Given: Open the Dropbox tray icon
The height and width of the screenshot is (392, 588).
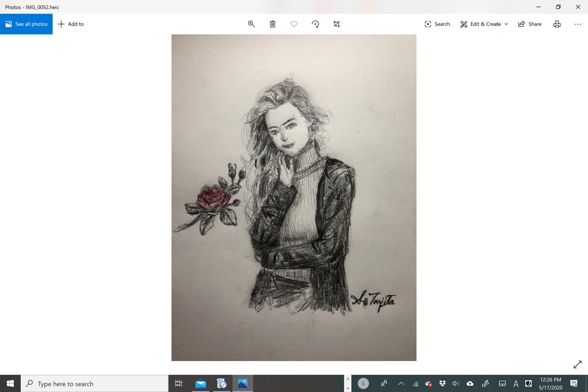Looking at the screenshot, I should 442,384.
